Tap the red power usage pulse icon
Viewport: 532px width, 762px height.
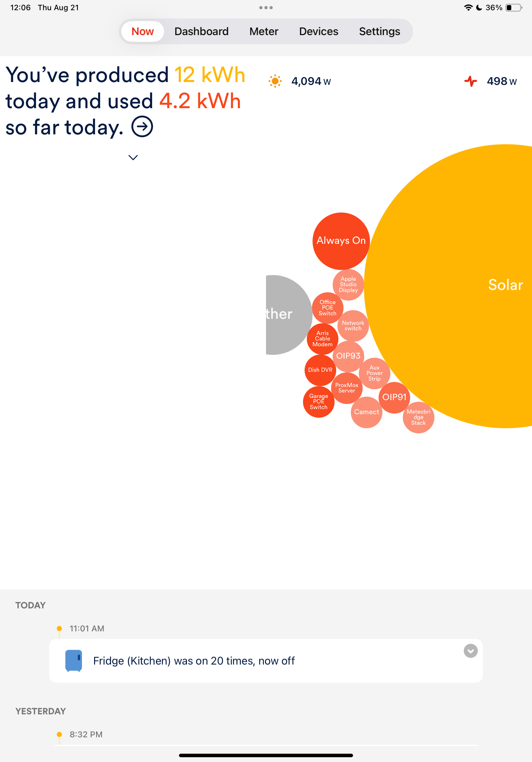(x=470, y=81)
